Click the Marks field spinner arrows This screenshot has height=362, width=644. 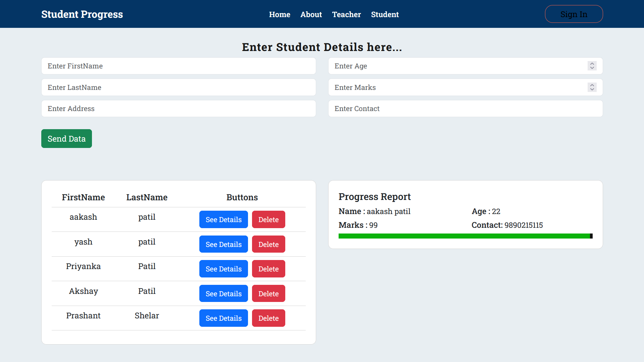[592, 87]
